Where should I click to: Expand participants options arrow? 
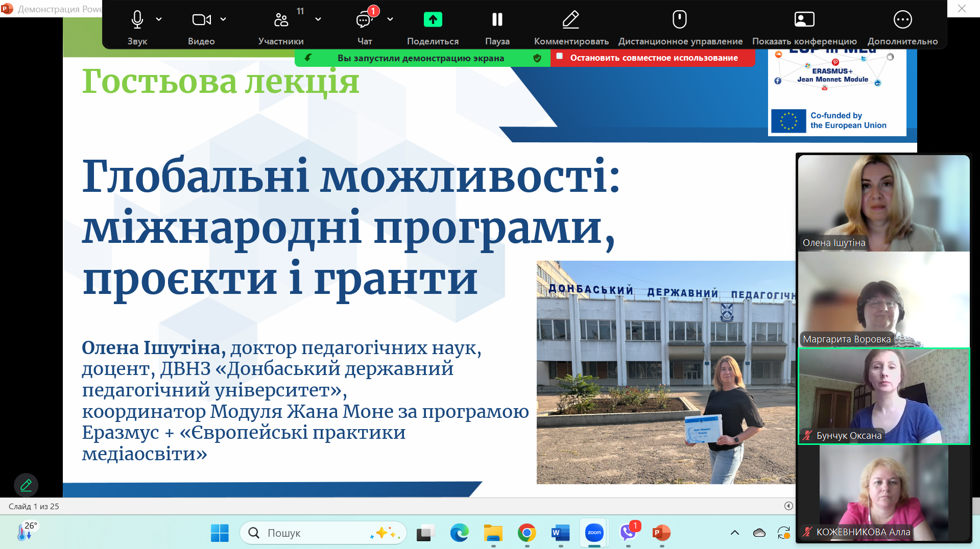[x=318, y=19]
